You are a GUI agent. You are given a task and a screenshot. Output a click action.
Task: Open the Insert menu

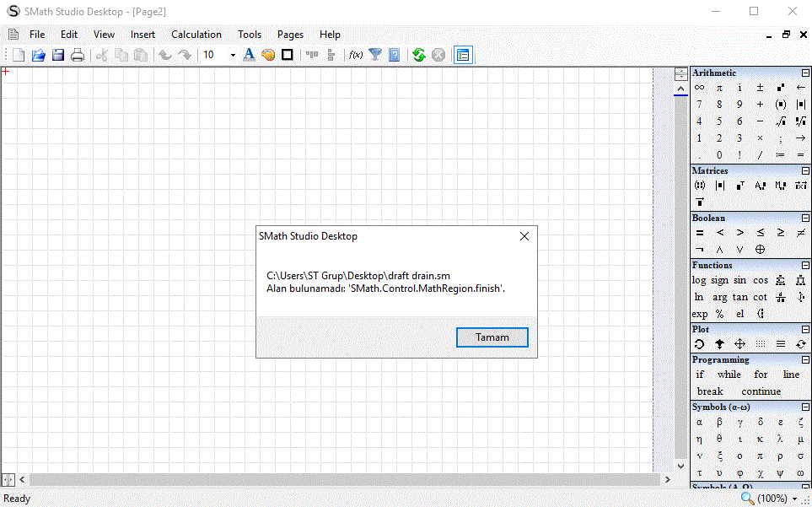[x=143, y=35]
